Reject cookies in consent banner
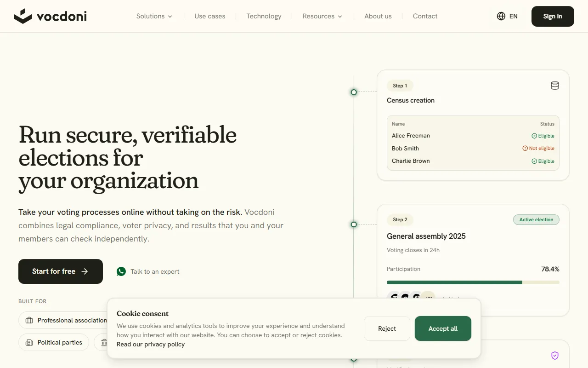 point(387,328)
